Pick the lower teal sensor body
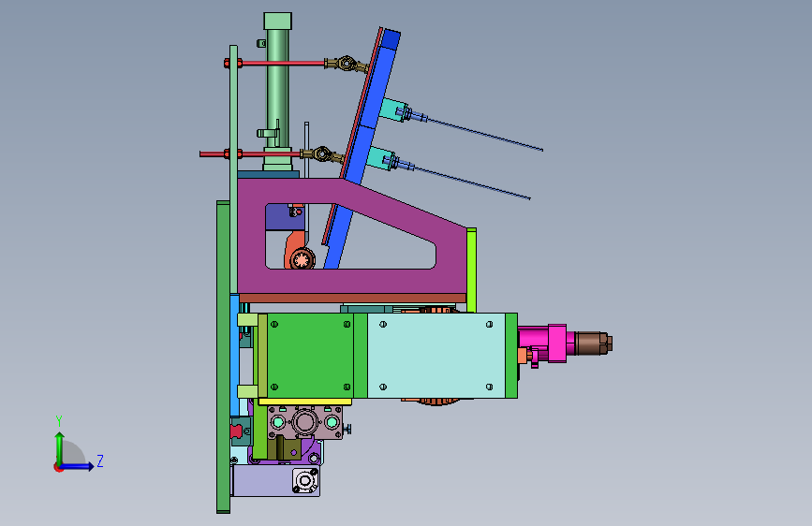Viewport: 812px width, 526px height. coord(378,158)
